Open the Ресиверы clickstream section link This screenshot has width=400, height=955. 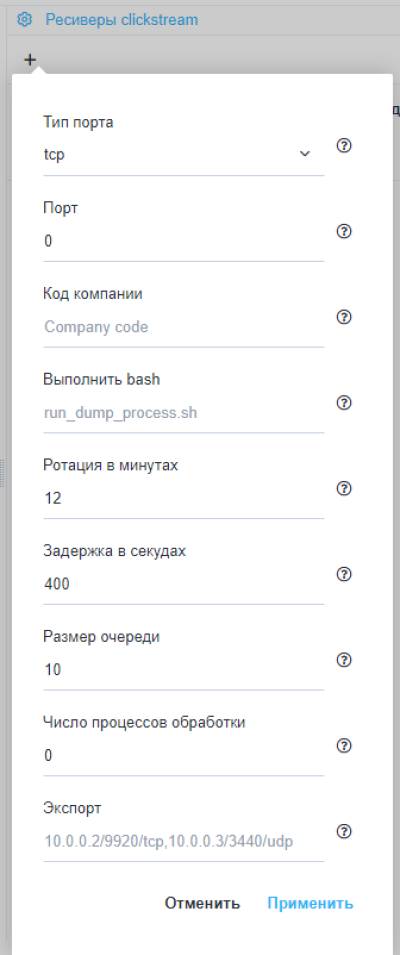[122, 19]
